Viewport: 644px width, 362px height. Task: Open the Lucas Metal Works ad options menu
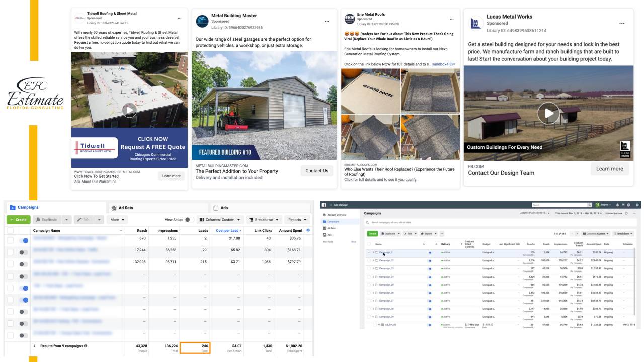622,24
